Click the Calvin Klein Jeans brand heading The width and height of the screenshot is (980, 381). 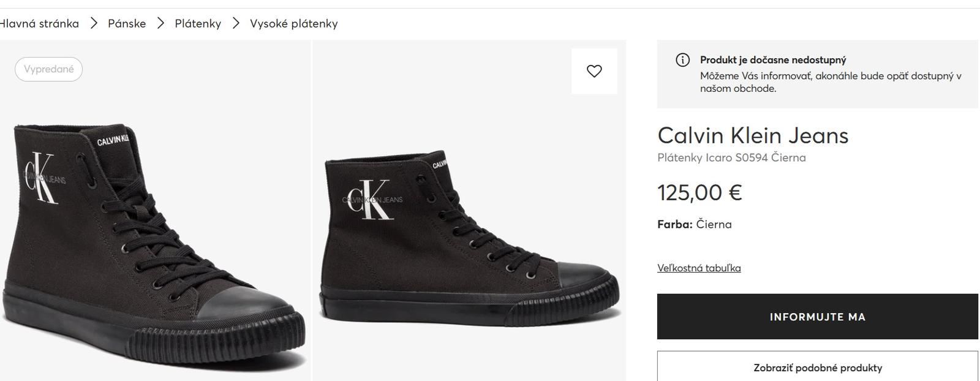point(753,135)
